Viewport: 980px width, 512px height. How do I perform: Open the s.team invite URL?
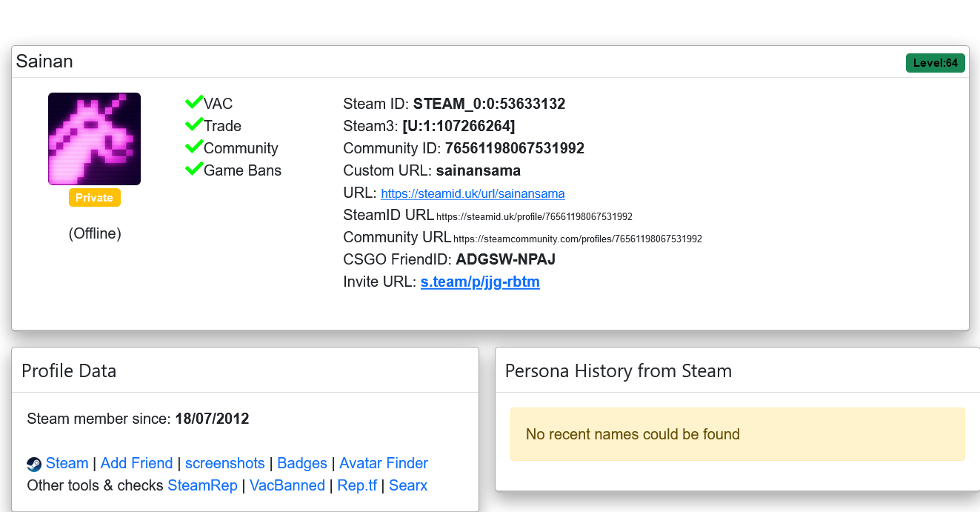coord(480,282)
